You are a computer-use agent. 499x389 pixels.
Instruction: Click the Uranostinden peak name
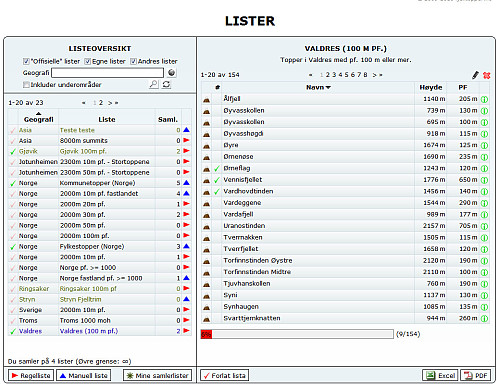(x=244, y=226)
